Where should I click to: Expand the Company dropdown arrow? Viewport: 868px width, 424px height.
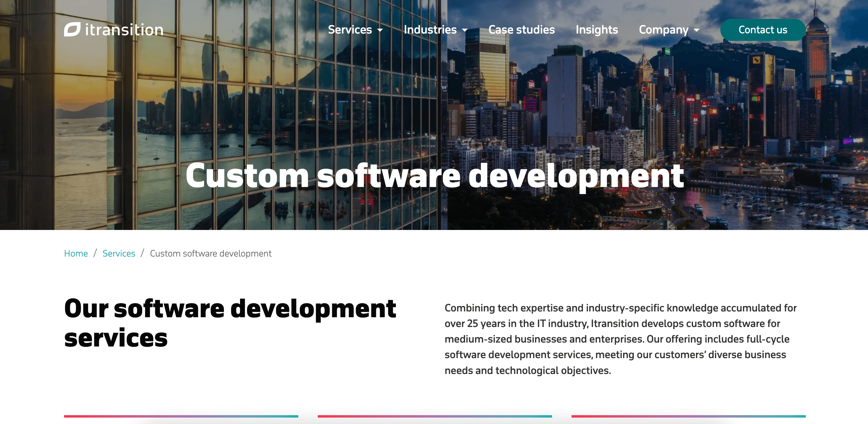[x=697, y=30]
